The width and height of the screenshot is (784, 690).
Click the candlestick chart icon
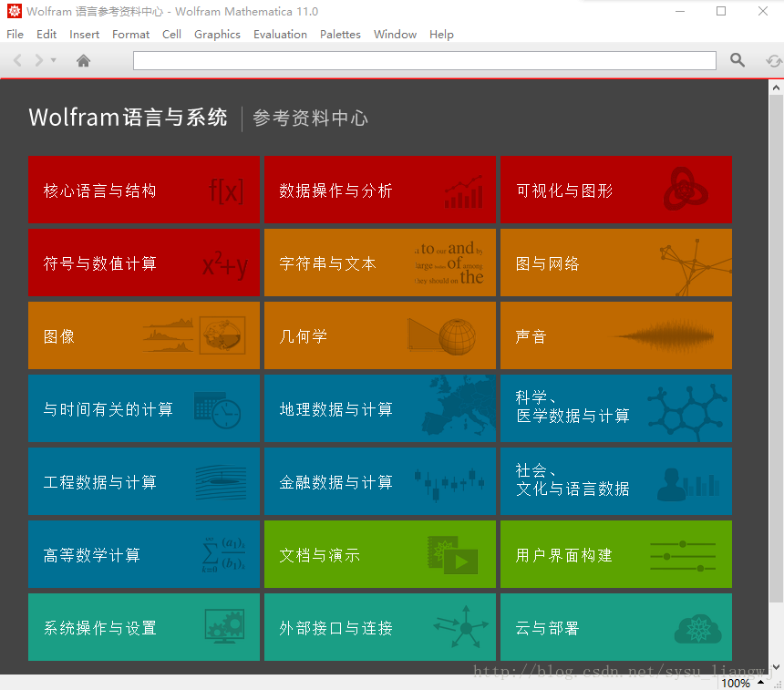pyautogui.click(x=449, y=484)
